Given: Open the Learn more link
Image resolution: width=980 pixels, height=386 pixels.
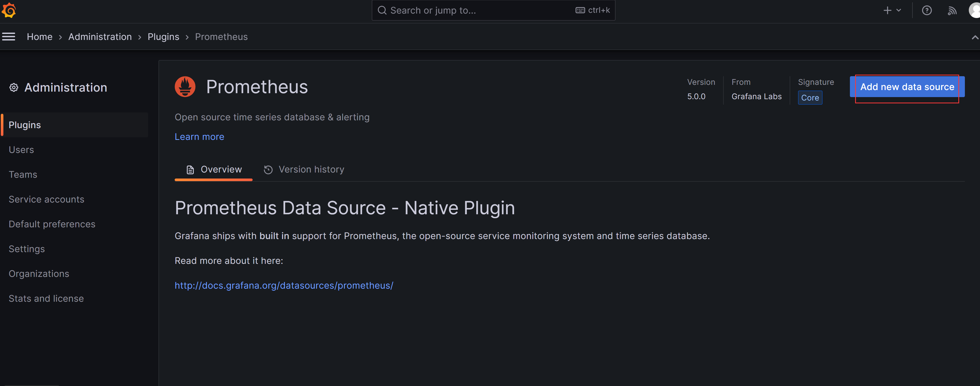Looking at the screenshot, I should point(199,136).
